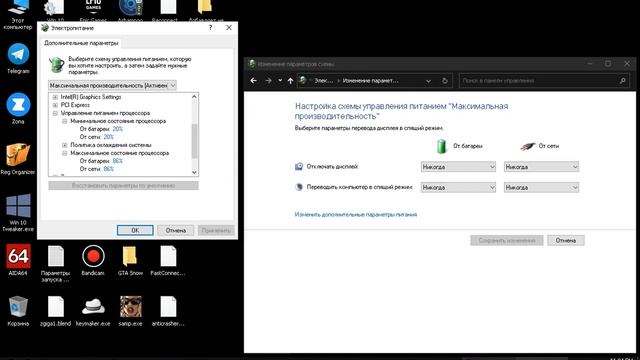Click Восстановить параметры по умолчанию button
Viewport: 640px width, 360px height.
tap(123, 185)
